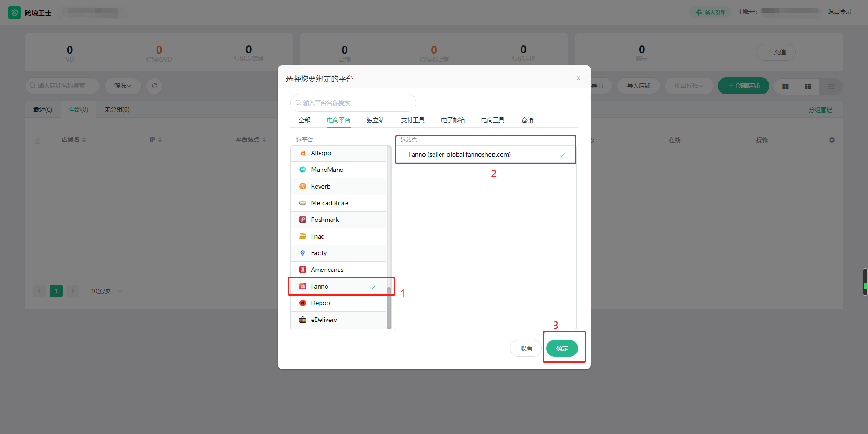Select page 1 in pagination
868x434 pixels.
point(56,291)
